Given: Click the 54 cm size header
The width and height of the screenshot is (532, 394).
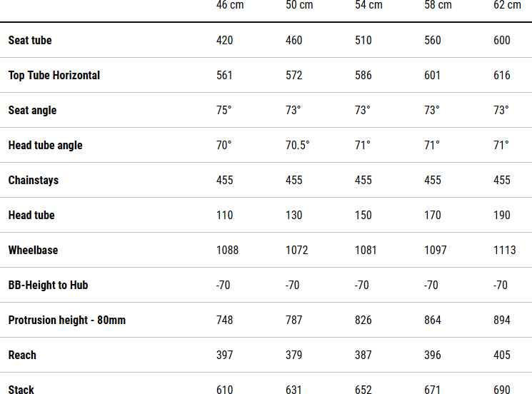Looking at the screenshot, I should (368, 5).
